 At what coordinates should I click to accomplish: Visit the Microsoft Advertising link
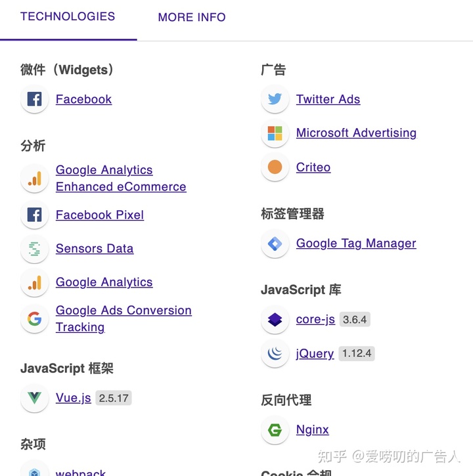[356, 133]
